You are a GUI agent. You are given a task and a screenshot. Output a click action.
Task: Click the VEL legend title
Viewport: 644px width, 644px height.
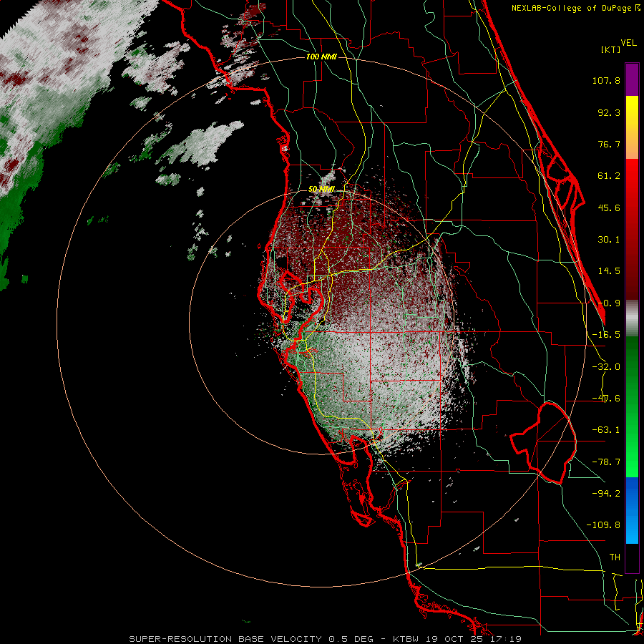[628, 43]
